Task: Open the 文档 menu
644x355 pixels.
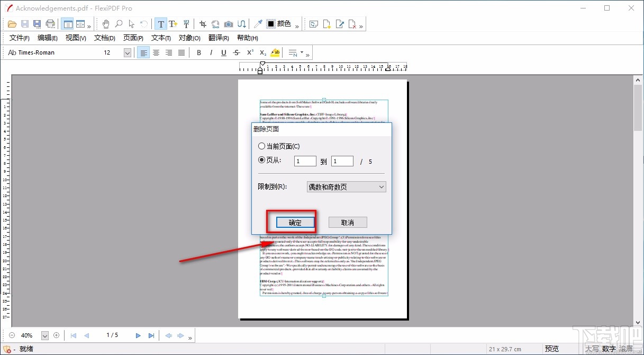Action: (104, 38)
